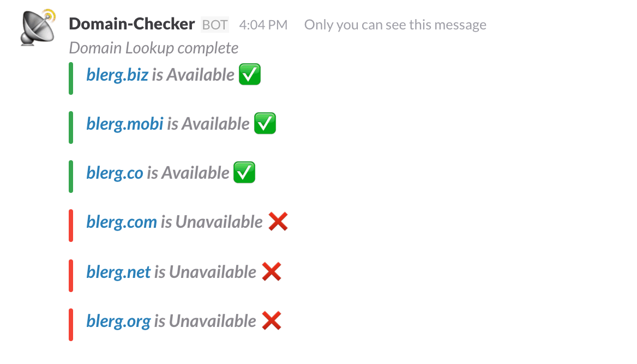Click the red X beside blerg.net
The width and height of the screenshot is (637, 364).
click(272, 271)
